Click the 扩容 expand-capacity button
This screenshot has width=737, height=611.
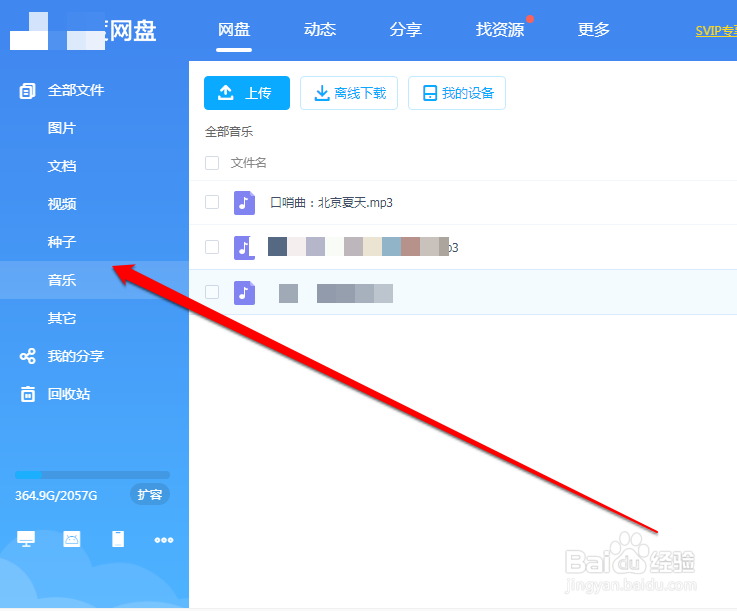pyautogui.click(x=150, y=494)
